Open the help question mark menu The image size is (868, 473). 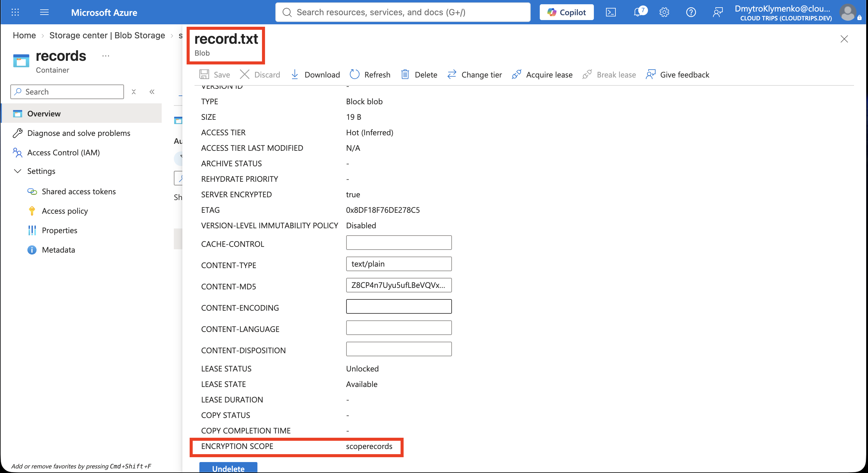point(691,12)
